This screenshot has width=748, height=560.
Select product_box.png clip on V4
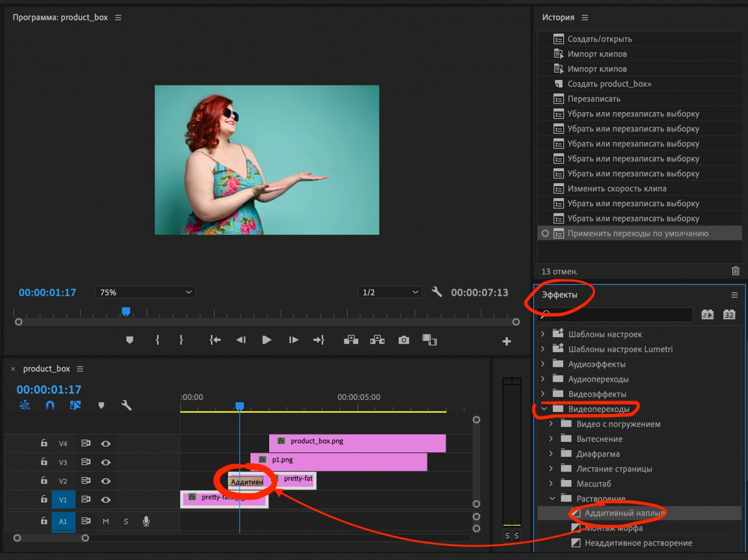pyautogui.click(x=358, y=443)
